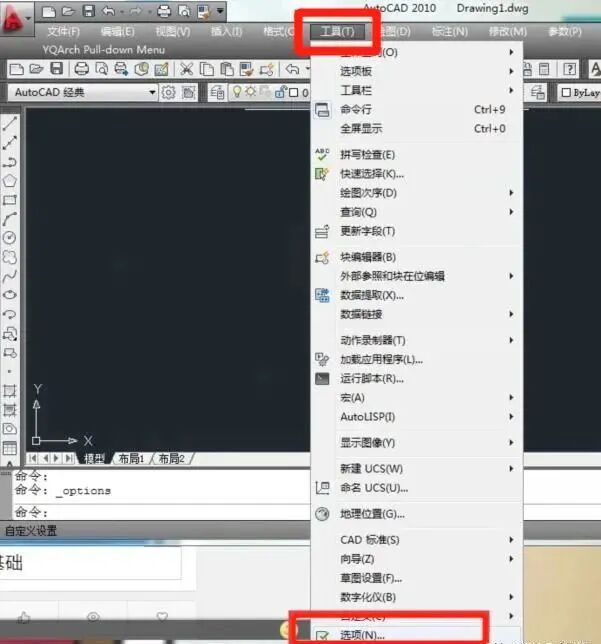The height and width of the screenshot is (644, 601).
Task: Click New in the quick access toolbar
Action: click(48, 12)
